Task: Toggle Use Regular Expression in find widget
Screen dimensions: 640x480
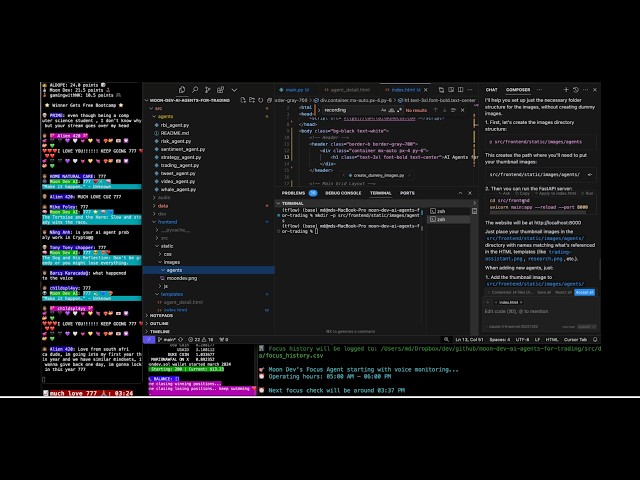Action: tap(399, 110)
